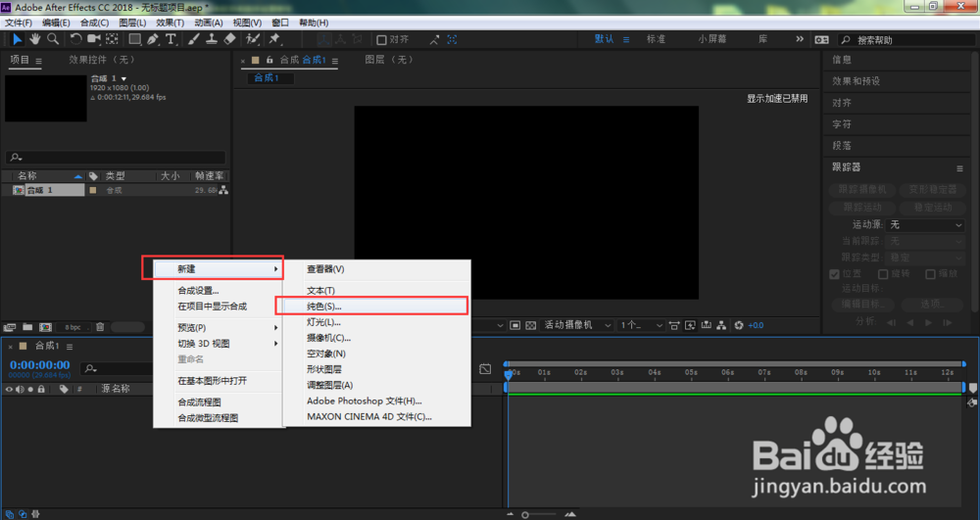This screenshot has width=980, height=520.
Task: Open the 1个 view layout dropdown
Action: [x=641, y=325]
